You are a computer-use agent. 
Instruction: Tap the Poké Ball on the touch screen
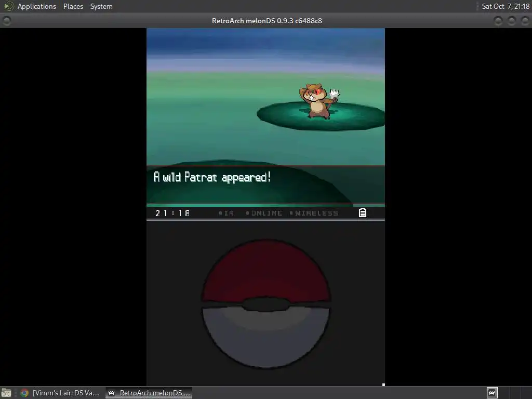(x=265, y=303)
